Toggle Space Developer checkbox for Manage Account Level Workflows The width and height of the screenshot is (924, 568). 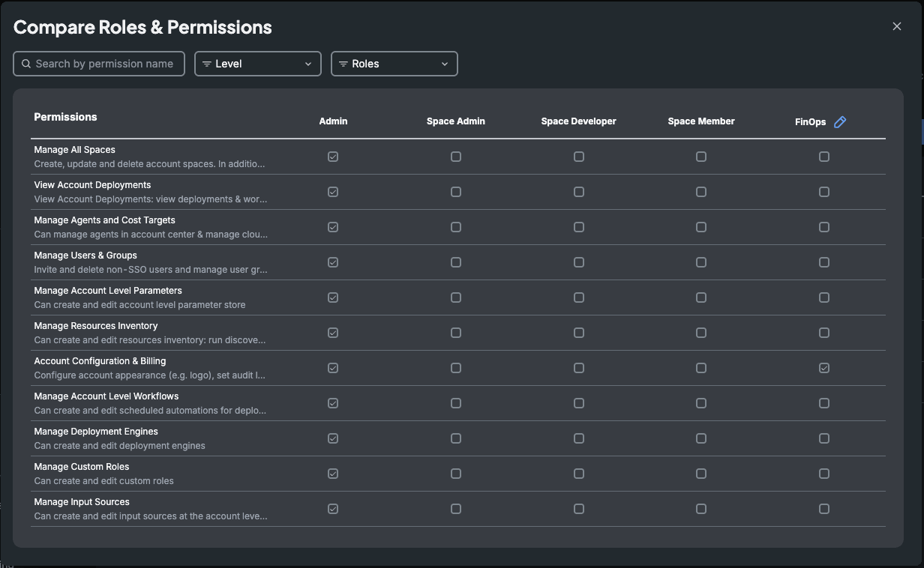coord(579,403)
